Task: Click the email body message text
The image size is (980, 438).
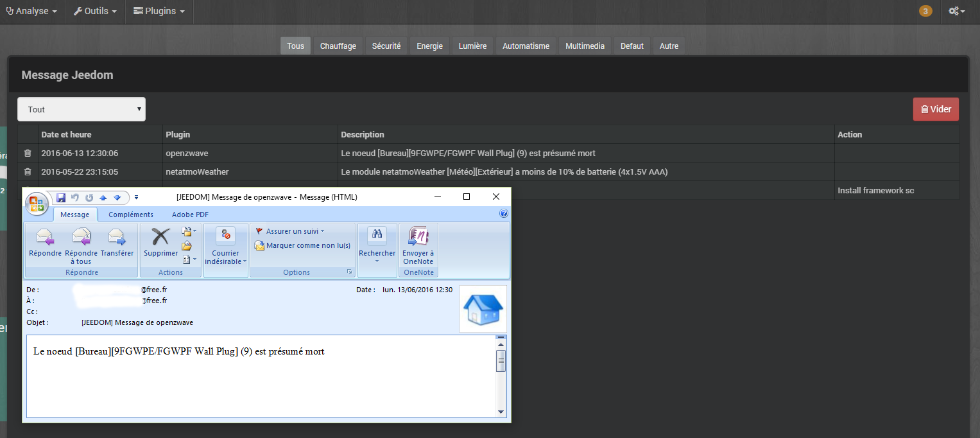Action: click(x=179, y=351)
